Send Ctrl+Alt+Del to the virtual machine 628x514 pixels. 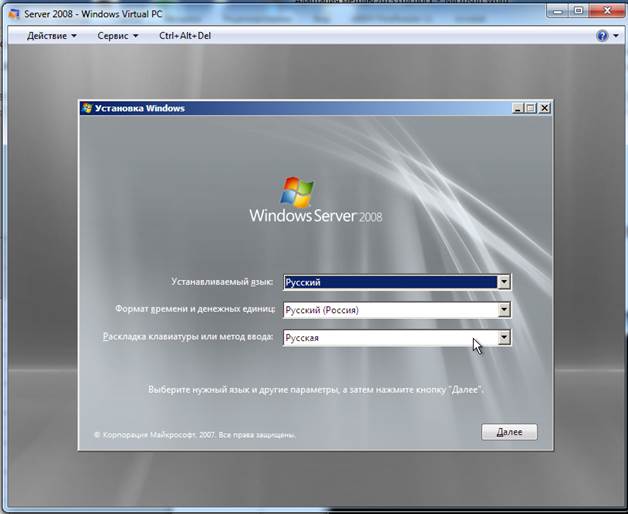(185, 36)
